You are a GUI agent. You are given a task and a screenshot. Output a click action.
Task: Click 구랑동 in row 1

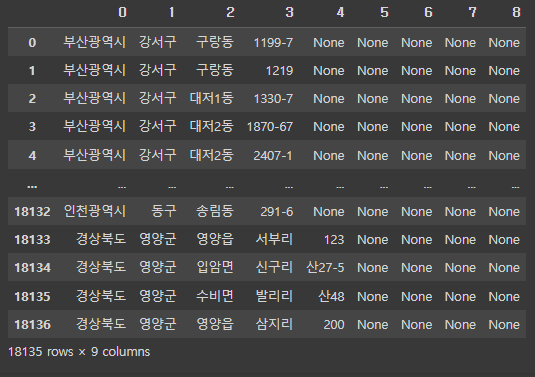(215, 70)
